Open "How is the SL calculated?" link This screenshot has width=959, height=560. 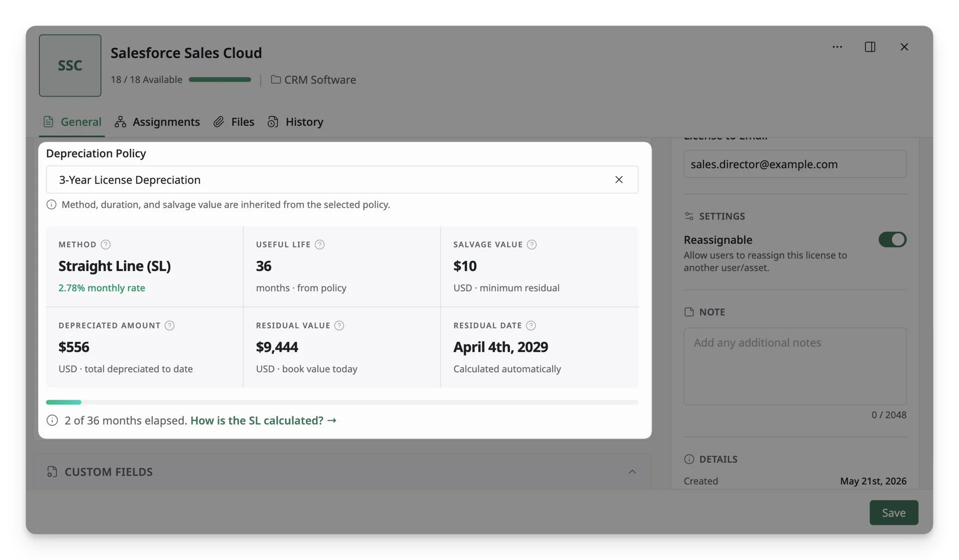[263, 420]
